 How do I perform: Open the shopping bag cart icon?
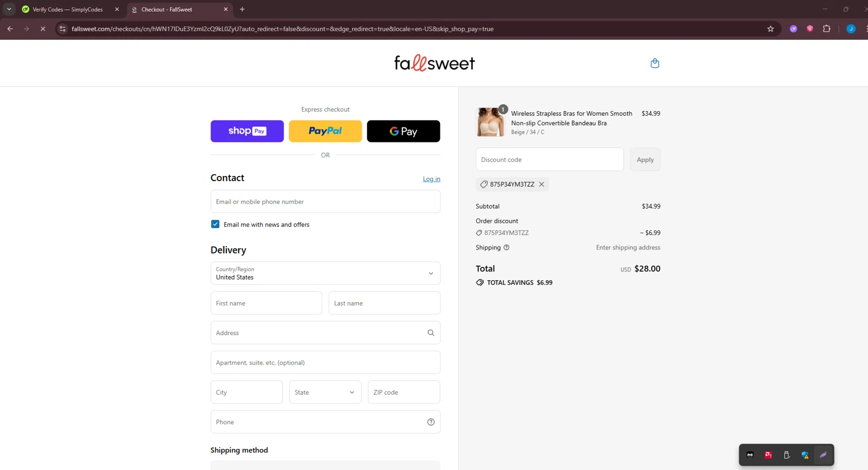point(654,63)
